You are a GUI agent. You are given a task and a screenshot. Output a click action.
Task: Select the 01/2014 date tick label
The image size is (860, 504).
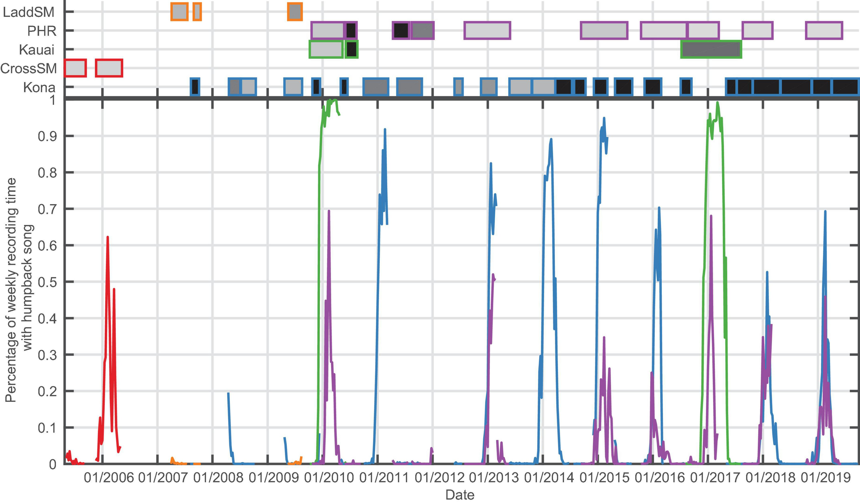pos(549,478)
